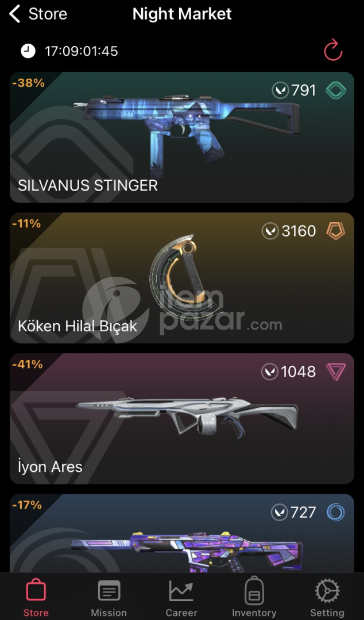364x620 pixels.
Task: Click the -41% discount badge
Action: [28, 364]
